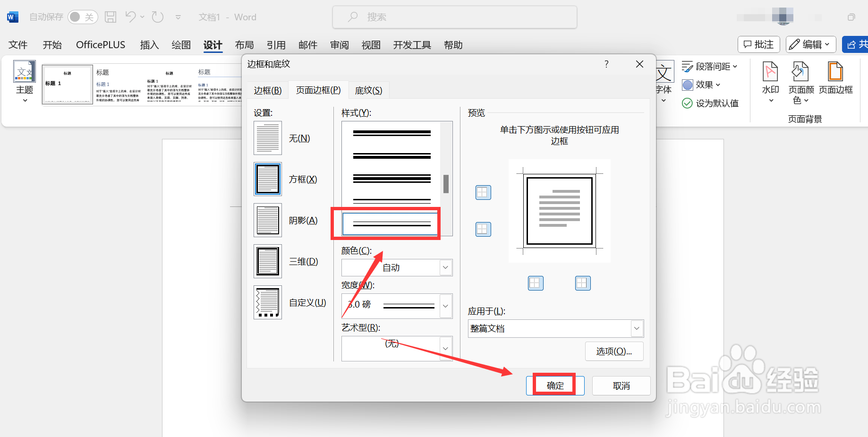Click the search (搜索) box

(x=455, y=17)
